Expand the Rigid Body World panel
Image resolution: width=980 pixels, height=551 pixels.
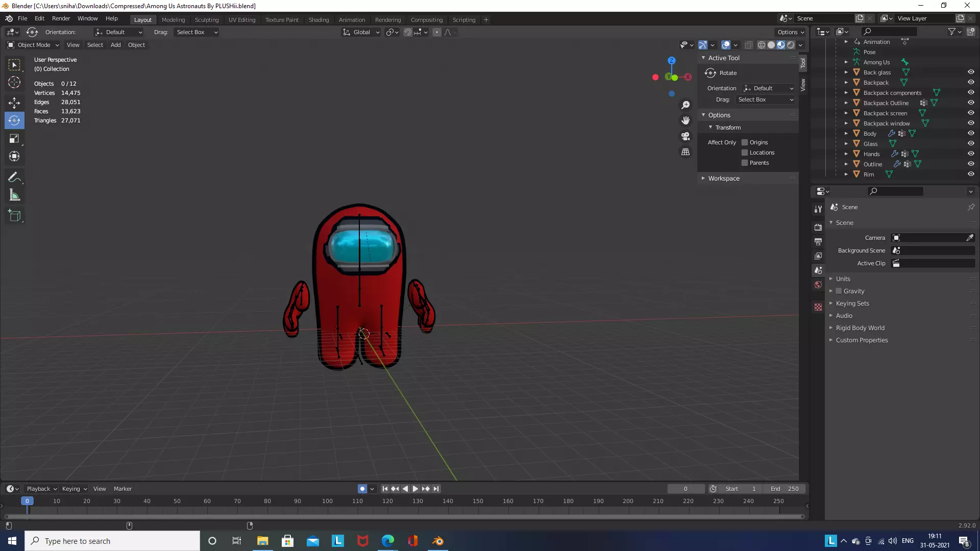tap(860, 328)
